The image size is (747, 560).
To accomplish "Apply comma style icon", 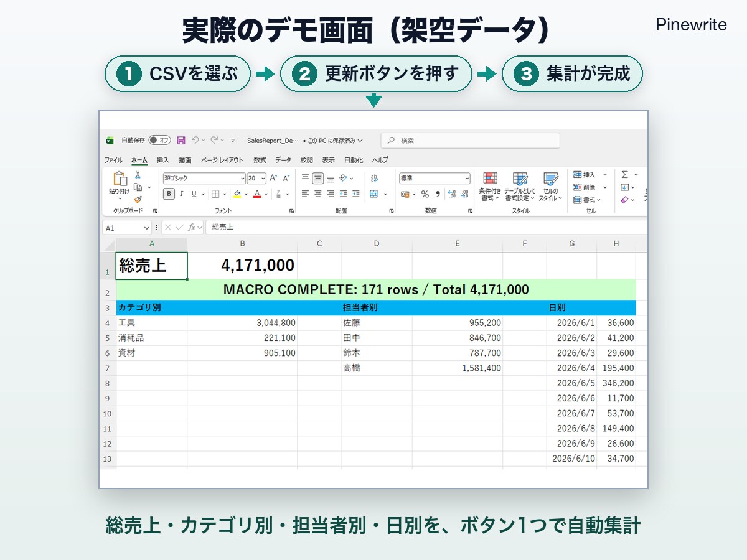I will click(x=438, y=194).
